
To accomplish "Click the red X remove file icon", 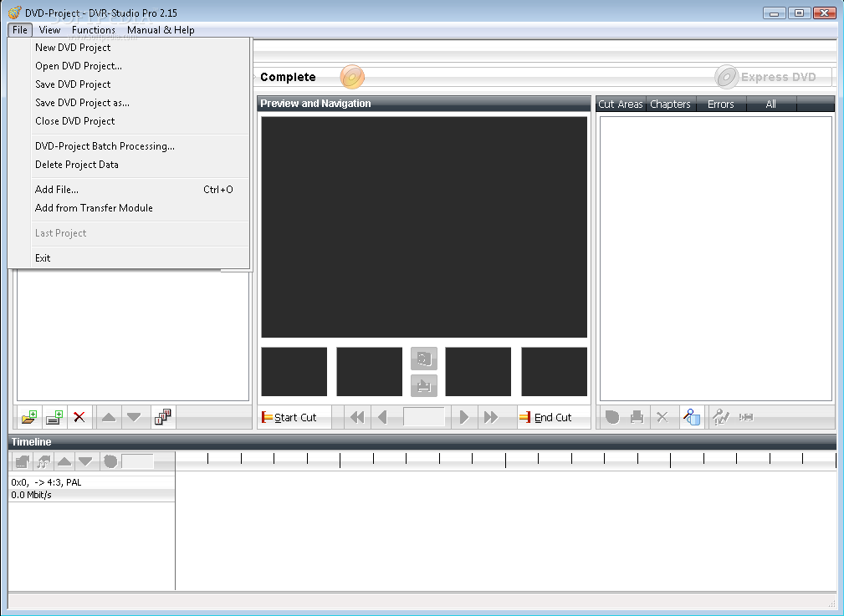I will pyautogui.click(x=79, y=417).
